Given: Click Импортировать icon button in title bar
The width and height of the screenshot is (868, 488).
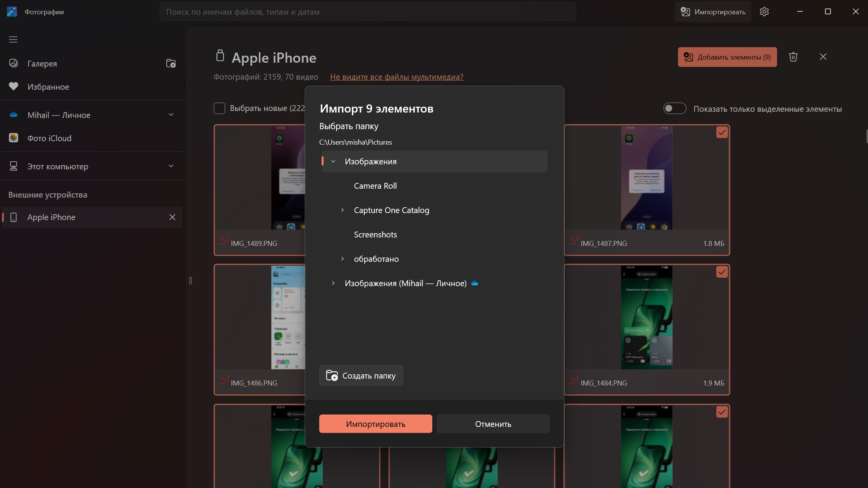Looking at the screenshot, I should pyautogui.click(x=713, y=12).
